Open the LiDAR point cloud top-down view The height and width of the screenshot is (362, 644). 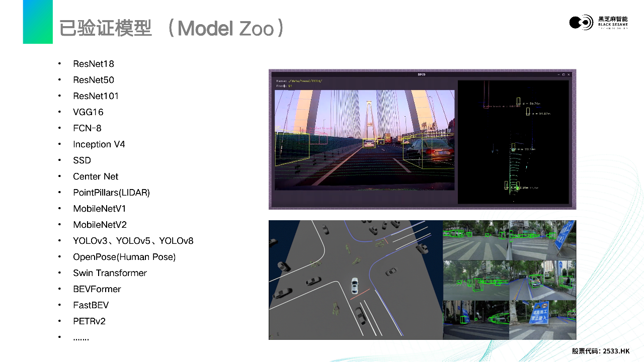point(513,142)
